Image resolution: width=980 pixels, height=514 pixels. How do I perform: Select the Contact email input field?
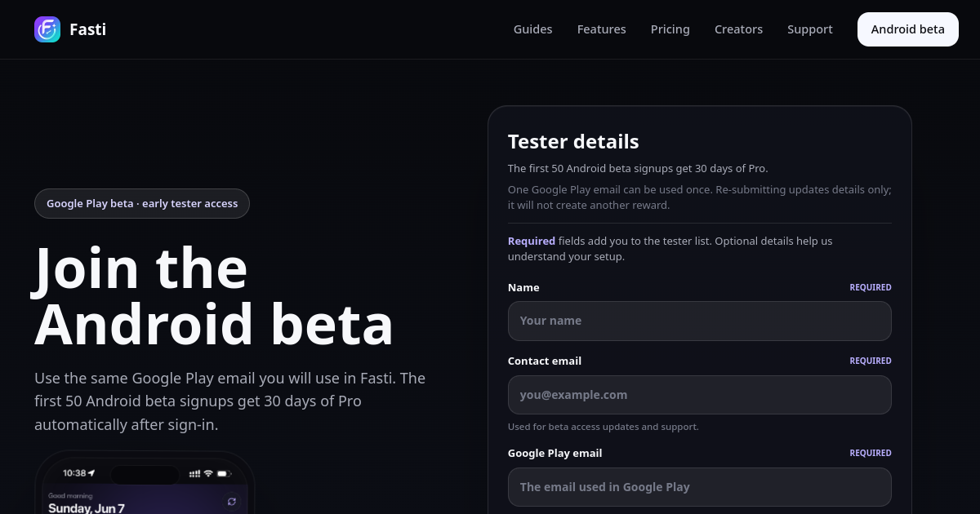tap(700, 395)
